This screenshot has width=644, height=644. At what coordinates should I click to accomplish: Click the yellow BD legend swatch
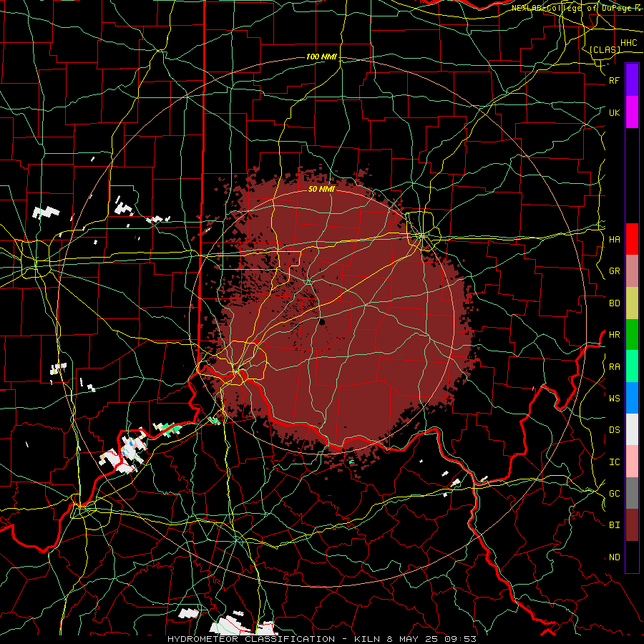[x=632, y=303]
